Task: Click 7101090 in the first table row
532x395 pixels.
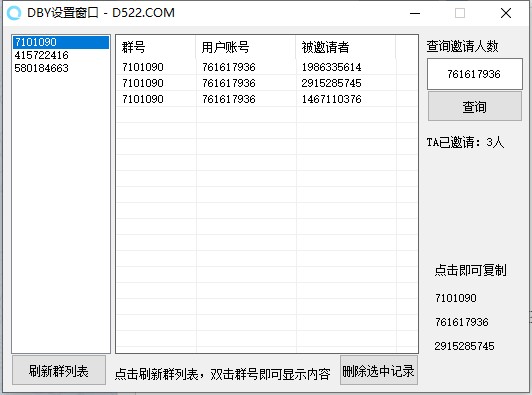Action: [143, 67]
